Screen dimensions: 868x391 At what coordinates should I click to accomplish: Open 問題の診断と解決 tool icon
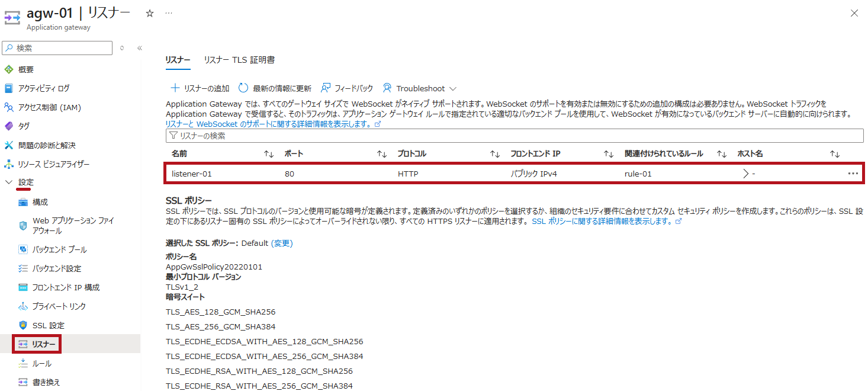coord(9,145)
